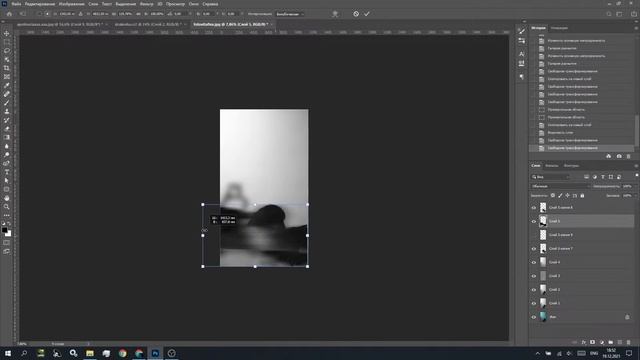Screen dimensions: 640x360
Task: Create new snapshot in History panel
Action: tap(619, 156)
